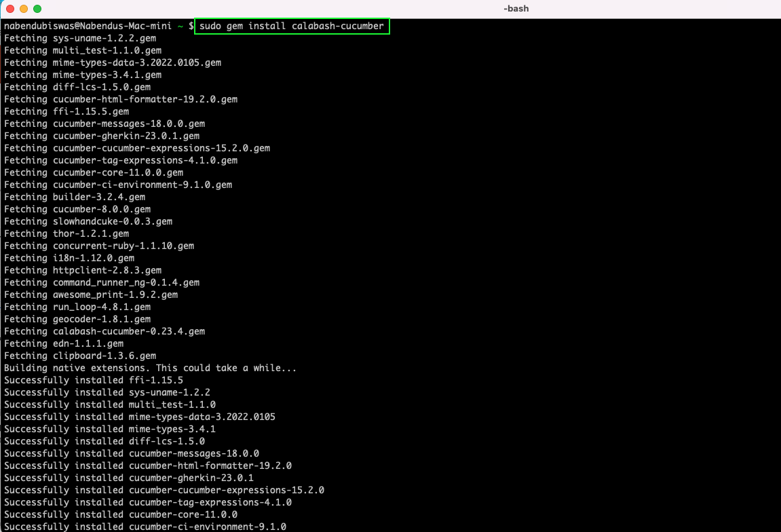Click the 'sudo gem install calabash-cucumber' command text
The height and width of the screenshot is (532, 781).
coord(292,26)
